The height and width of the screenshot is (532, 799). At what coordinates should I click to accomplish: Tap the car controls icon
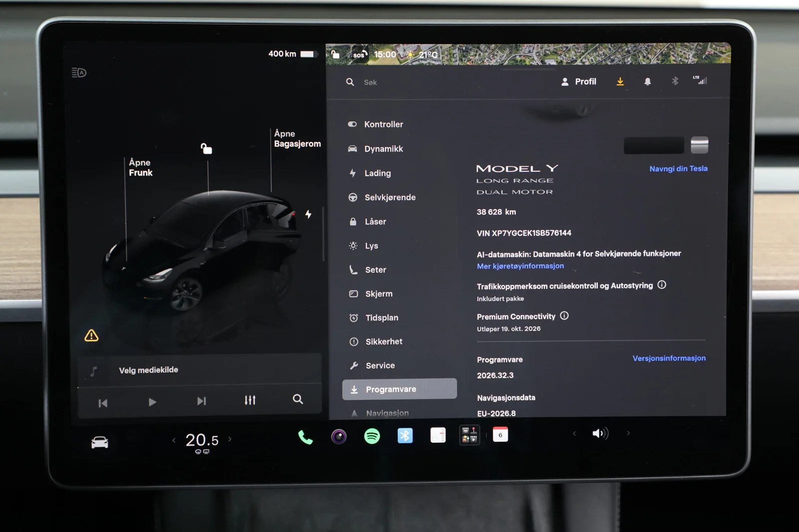tap(100, 442)
